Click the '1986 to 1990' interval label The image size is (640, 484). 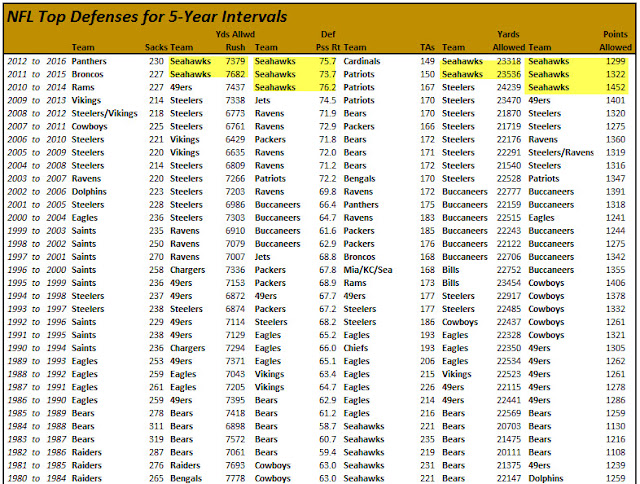[36, 400]
